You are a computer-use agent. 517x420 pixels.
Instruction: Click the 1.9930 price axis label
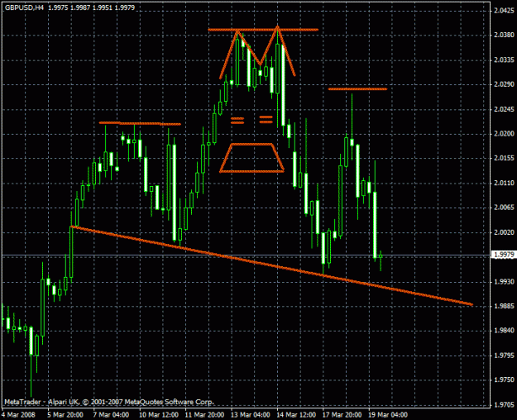point(504,282)
